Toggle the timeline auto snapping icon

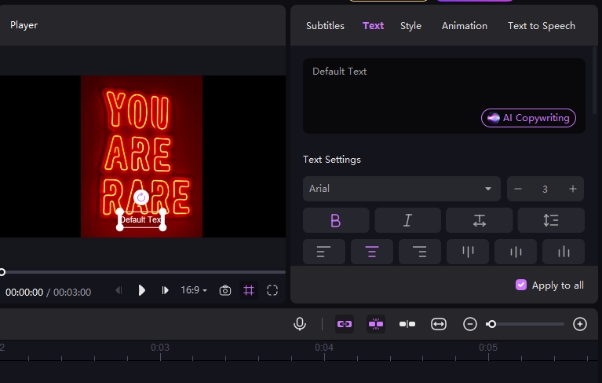coord(376,324)
